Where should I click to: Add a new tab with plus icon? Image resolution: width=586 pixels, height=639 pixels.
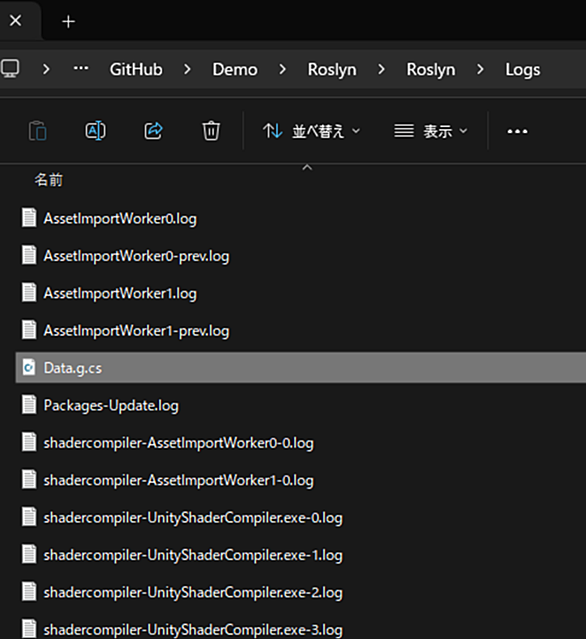(x=68, y=21)
